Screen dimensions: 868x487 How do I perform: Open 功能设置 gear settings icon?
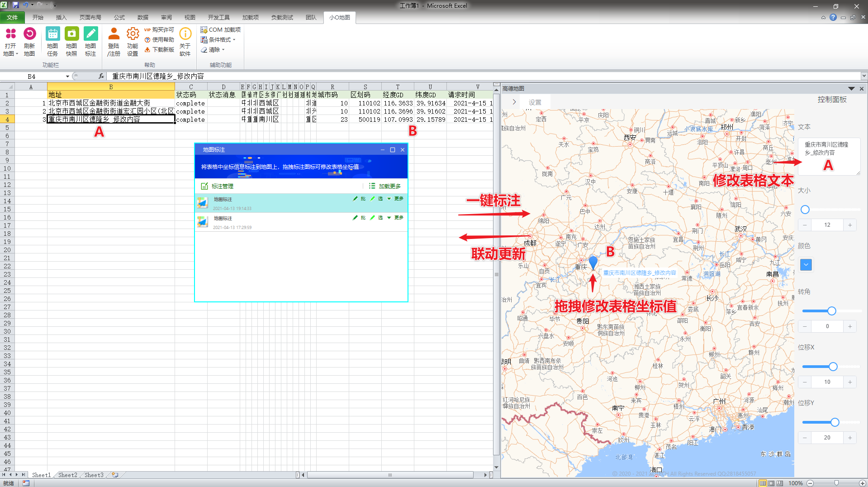pos(133,34)
